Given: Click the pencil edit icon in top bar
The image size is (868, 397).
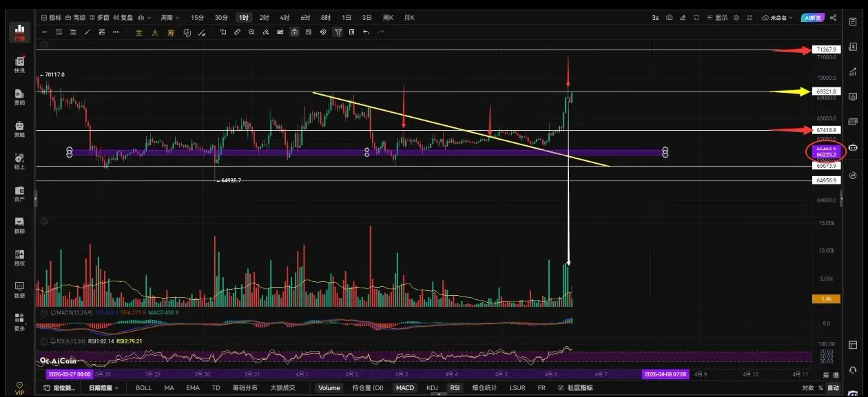Looking at the screenshot, I should pos(683,18).
